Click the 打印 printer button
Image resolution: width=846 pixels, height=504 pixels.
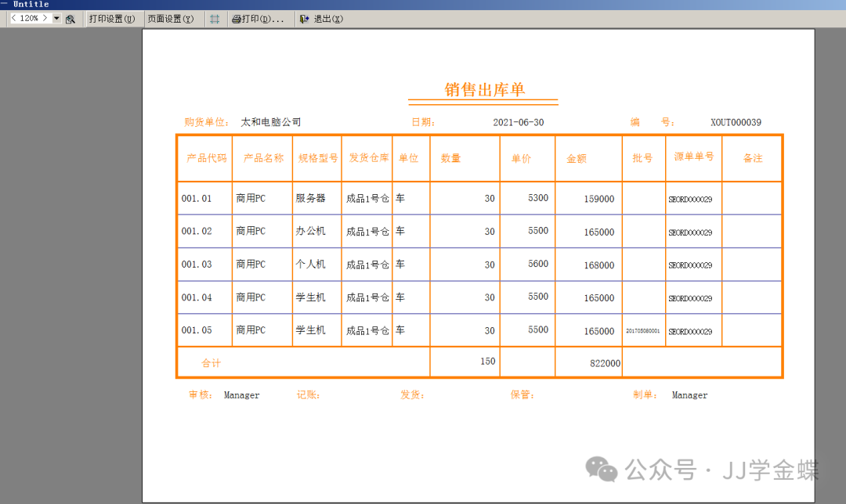pos(258,19)
